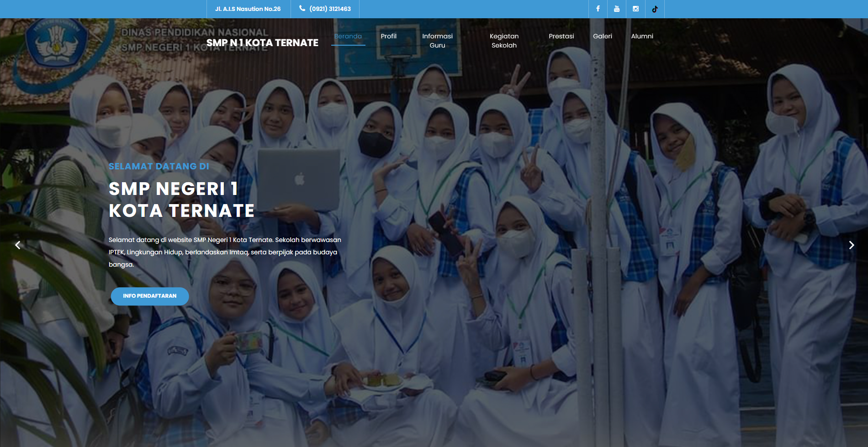Open the Instagram profile icon
This screenshot has width=868, height=447.
pos(635,9)
